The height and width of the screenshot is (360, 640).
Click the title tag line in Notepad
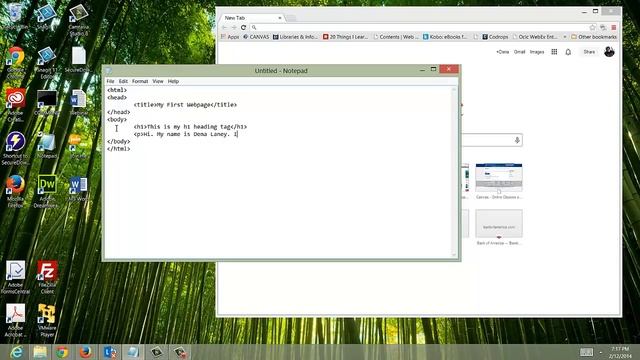pos(185,105)
